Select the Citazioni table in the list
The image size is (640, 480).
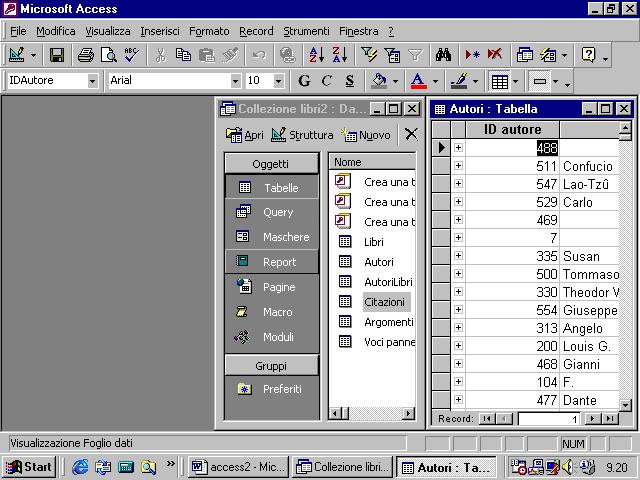[x=384, y=302]
